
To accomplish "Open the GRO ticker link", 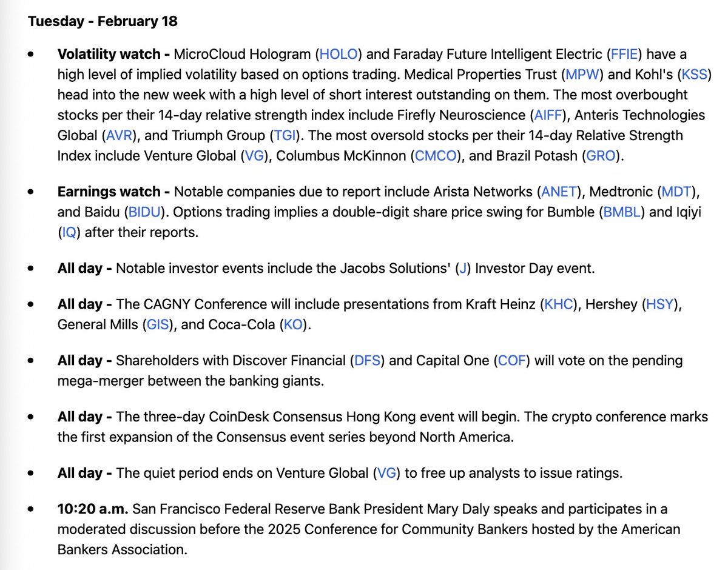I will 601,155.
